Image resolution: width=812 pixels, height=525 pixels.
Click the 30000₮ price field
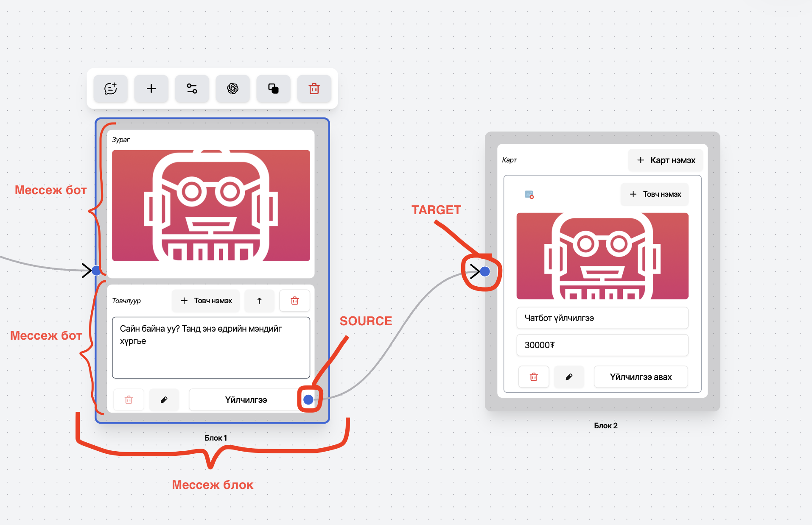(x=602, y=345)
